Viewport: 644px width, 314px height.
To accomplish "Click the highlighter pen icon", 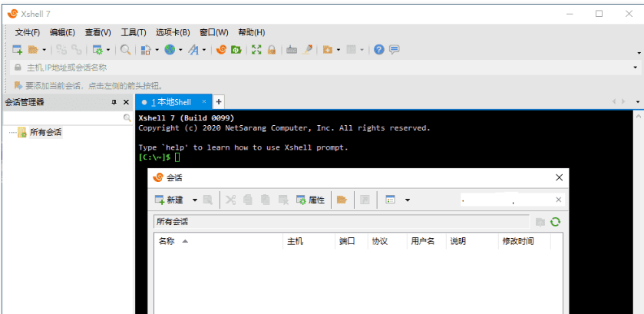I will coord(307,50).
